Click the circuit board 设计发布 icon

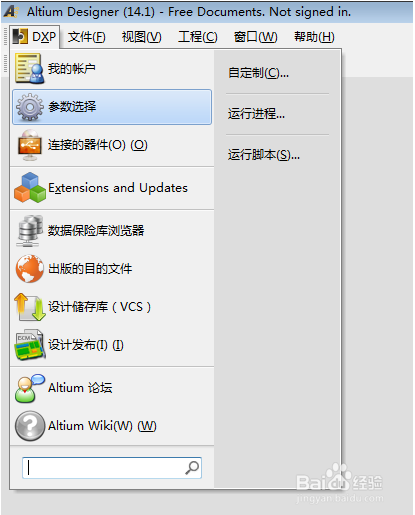click(29, 345)
